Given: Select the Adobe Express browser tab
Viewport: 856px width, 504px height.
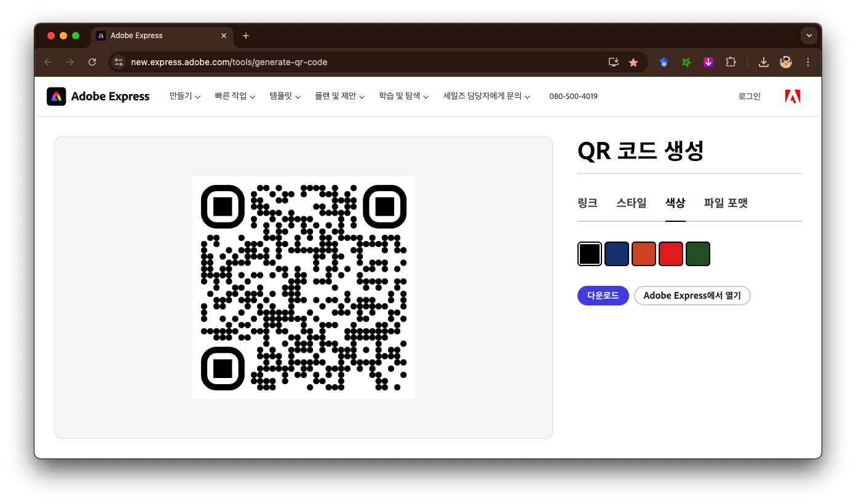Looking at the screenshot, I should (162, 36).
